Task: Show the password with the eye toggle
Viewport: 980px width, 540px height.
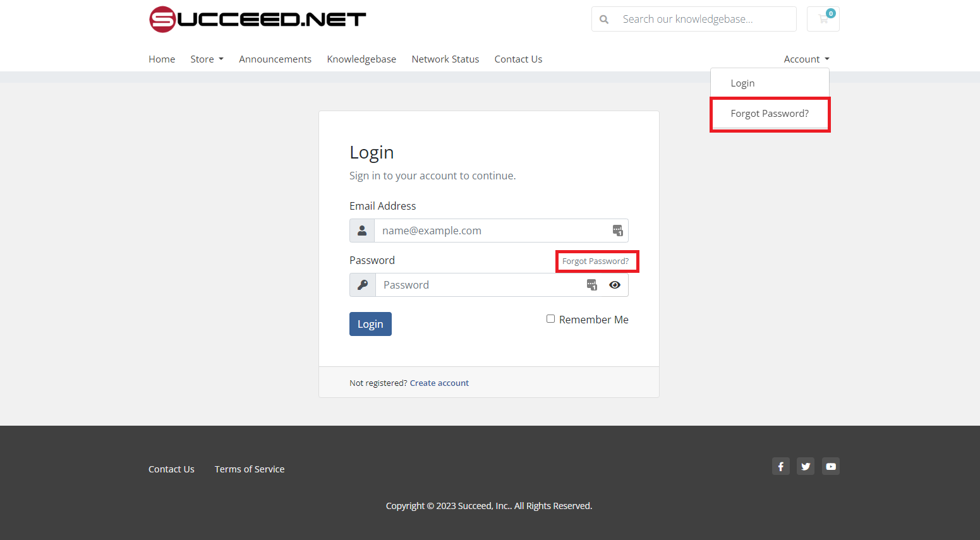Action: 614,284
